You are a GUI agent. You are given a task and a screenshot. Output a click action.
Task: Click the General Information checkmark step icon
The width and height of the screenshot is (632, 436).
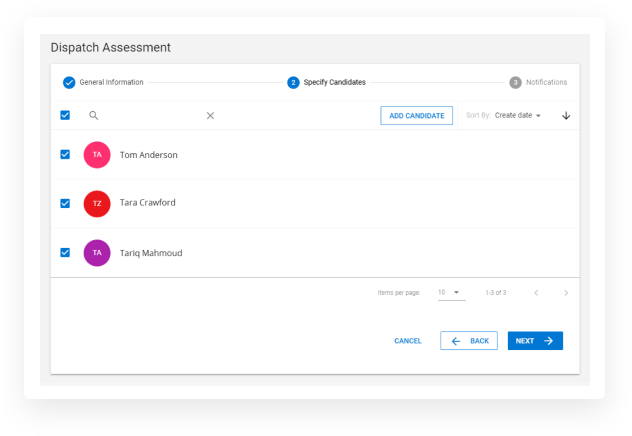pyautogui.click(x=69, y=83)
